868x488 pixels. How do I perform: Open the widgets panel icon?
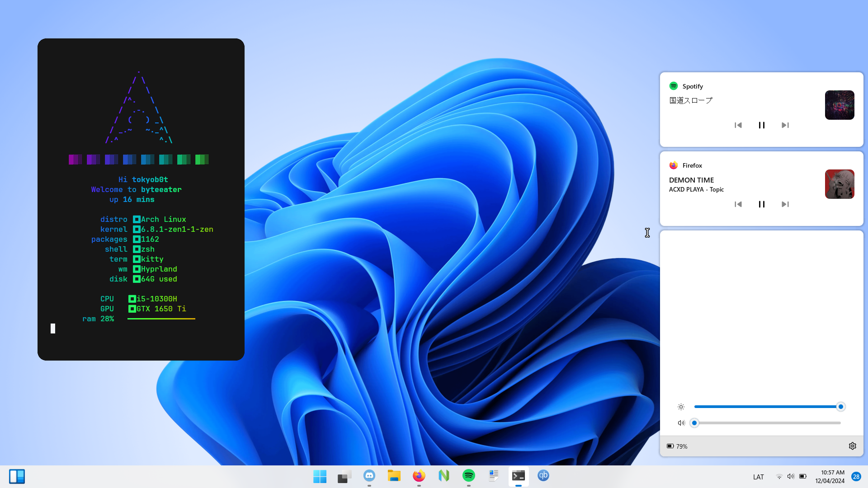pyautogui.click(x=17, y=476)
